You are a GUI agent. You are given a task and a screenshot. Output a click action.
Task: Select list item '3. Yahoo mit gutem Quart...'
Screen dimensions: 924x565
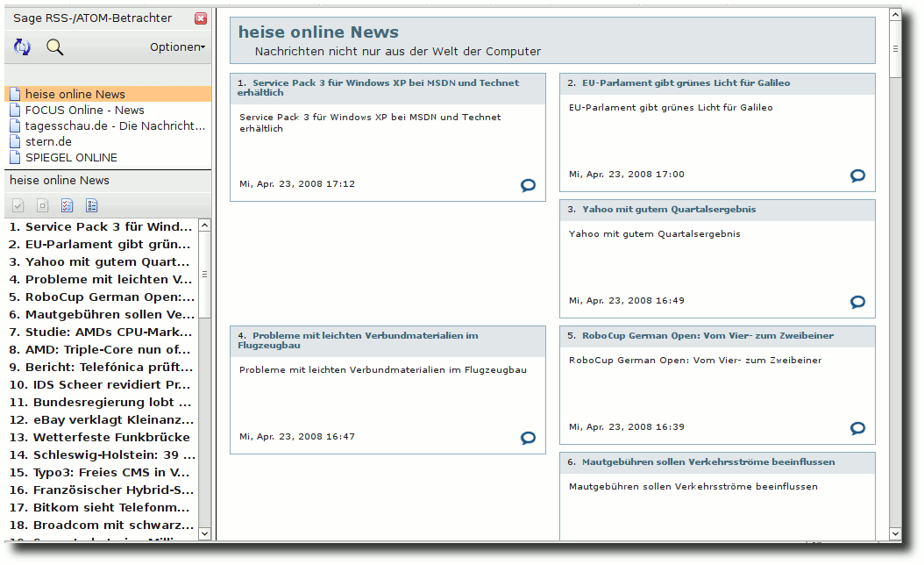(x=102, y=261)
